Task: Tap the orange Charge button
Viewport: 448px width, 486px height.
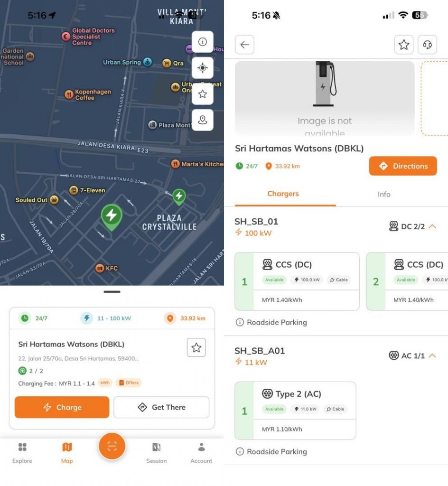Action: 62,407
